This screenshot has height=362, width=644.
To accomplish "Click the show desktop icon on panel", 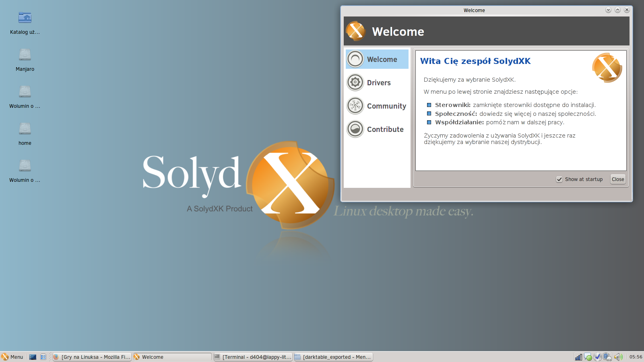I will click(x=33, y=357).
